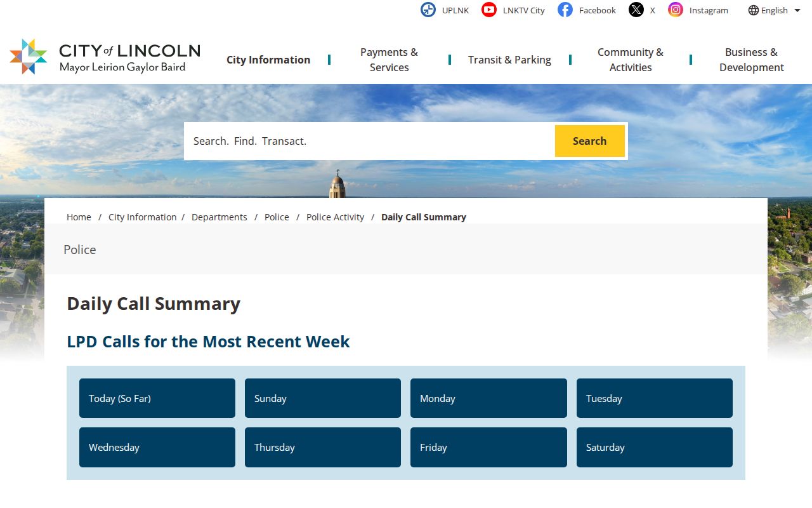
Task: Open Thursday's call summary
Action: pyautogui.click(x=323, y=447)
